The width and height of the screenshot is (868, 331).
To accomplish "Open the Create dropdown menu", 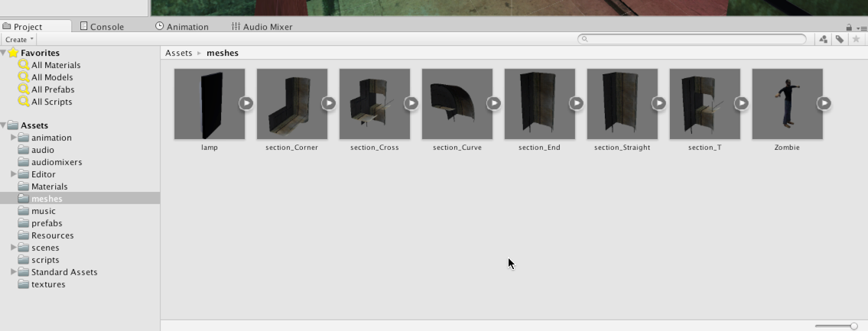I will (x=19, y=39).
